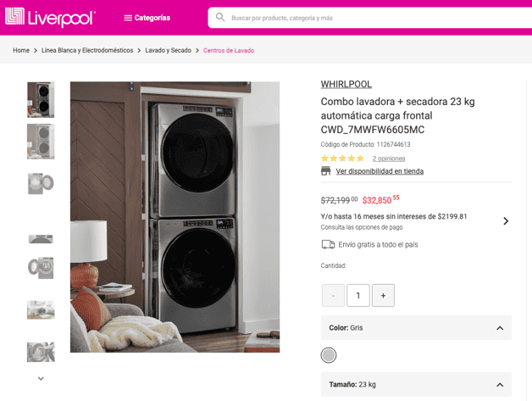The height and width of the screenshot is (401, 532).
Task: Click the free shipping truck icon
Action: coord(328,245)
